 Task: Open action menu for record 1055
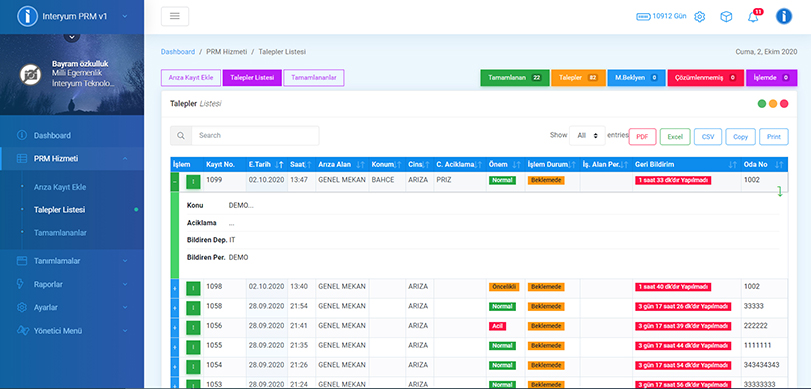click(193, 347)
